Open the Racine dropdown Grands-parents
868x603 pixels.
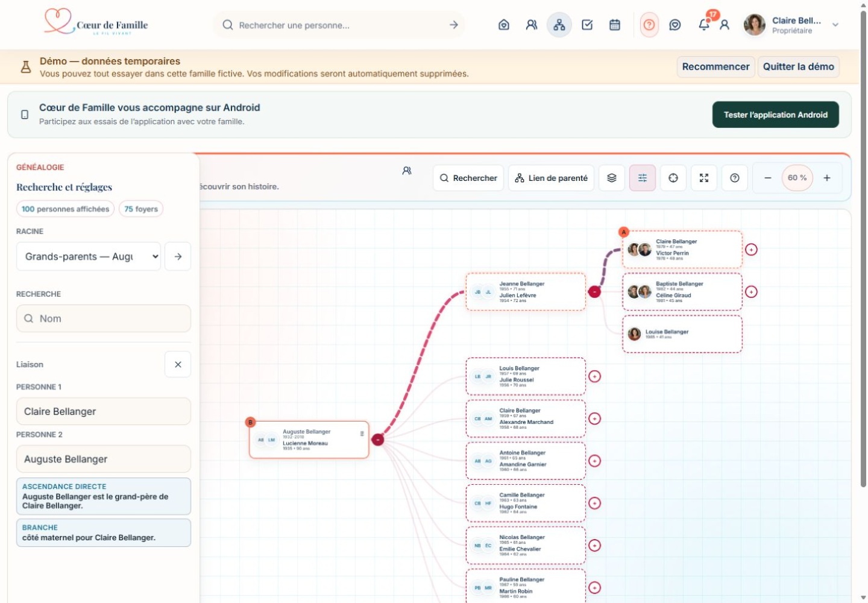point(89,256)
